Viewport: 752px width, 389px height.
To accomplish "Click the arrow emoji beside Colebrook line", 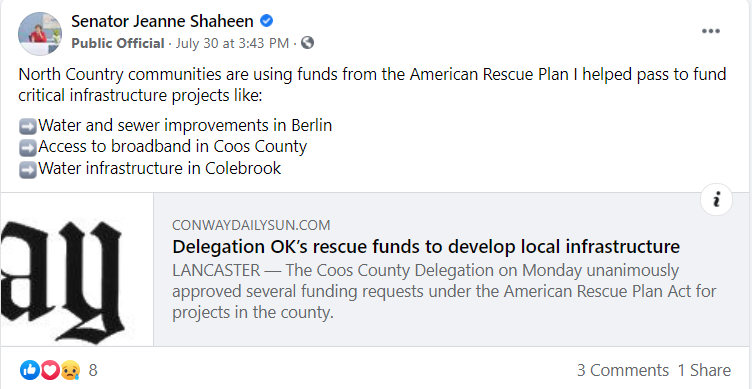I will pos(28,170).
